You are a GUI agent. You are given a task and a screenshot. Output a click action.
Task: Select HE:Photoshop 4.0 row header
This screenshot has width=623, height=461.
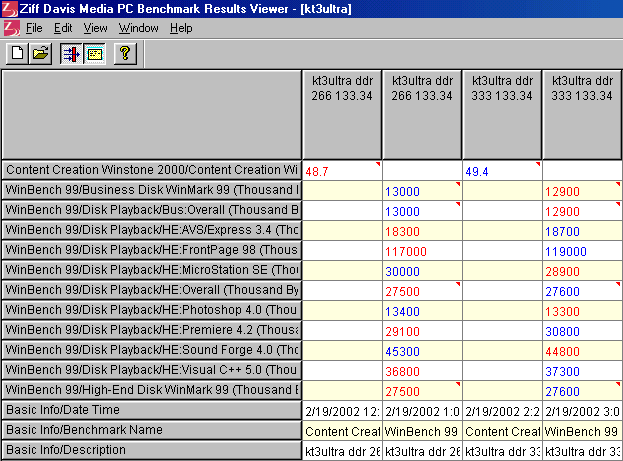click(x=151, y=310)
